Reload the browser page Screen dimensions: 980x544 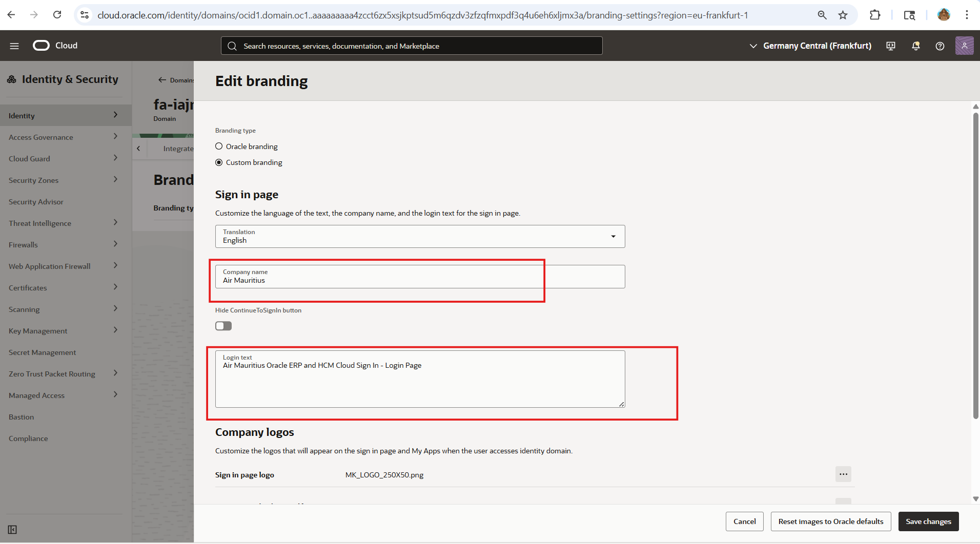(57, 15)
